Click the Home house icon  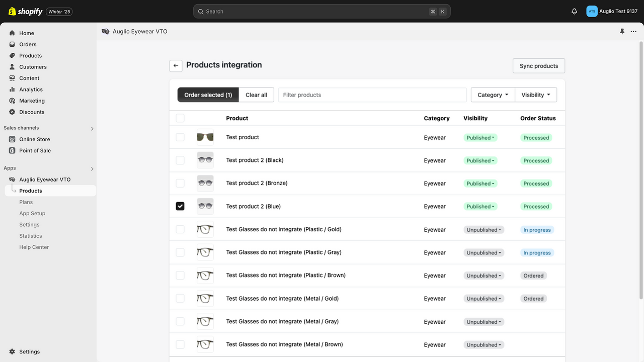pyautogui.click(x=12, y=33)
